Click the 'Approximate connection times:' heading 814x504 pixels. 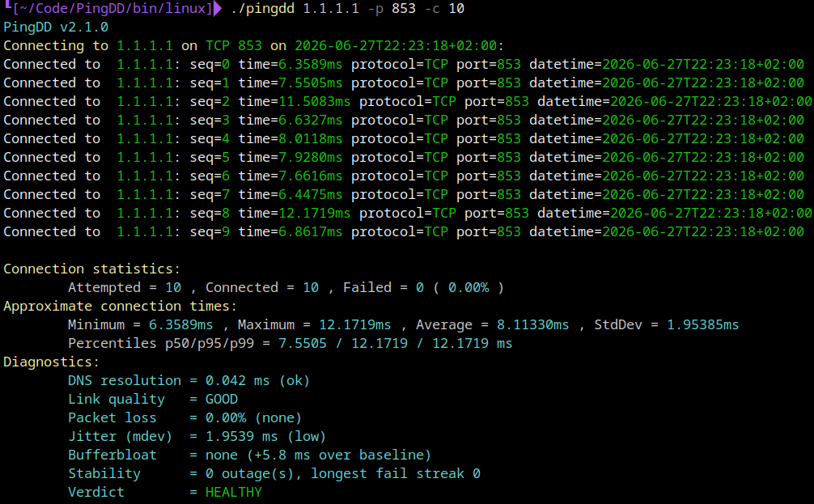(120, 307)
